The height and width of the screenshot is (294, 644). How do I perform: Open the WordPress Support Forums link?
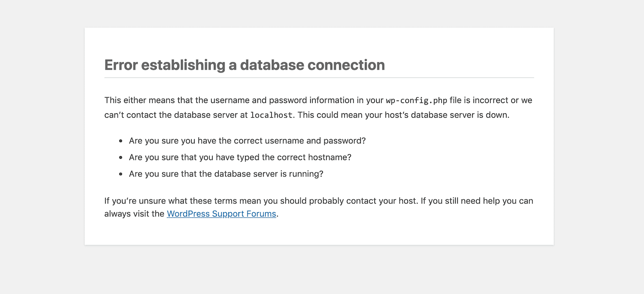pyautogui.click(x=221, y=214)
